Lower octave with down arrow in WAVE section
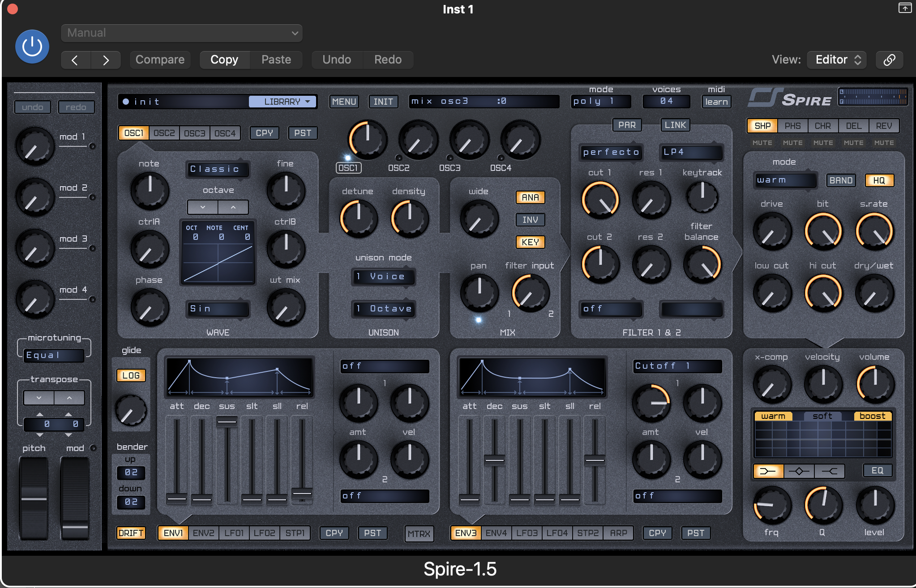Image resolution: width=916 pixels, height=588 pixels. click(203, 207)
